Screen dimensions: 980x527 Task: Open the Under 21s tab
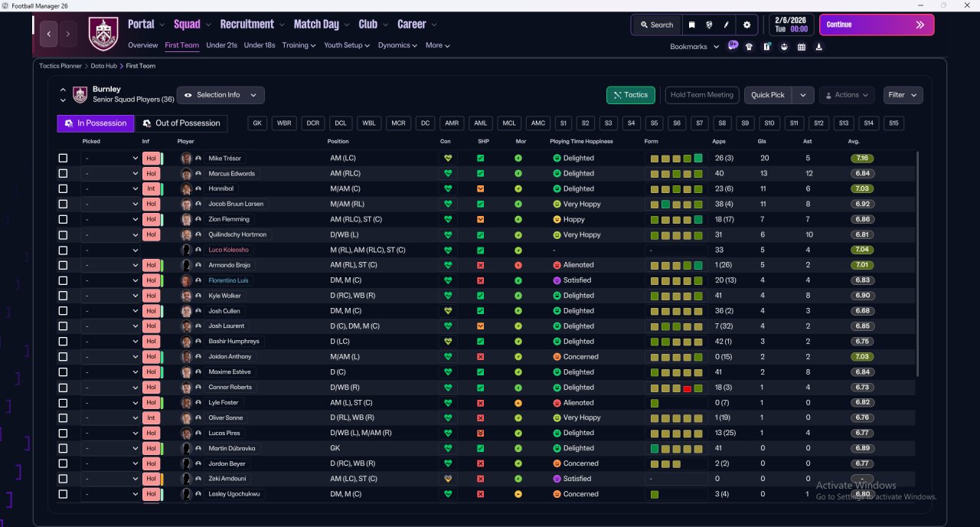pyautogui.click(x=221, y=45)
